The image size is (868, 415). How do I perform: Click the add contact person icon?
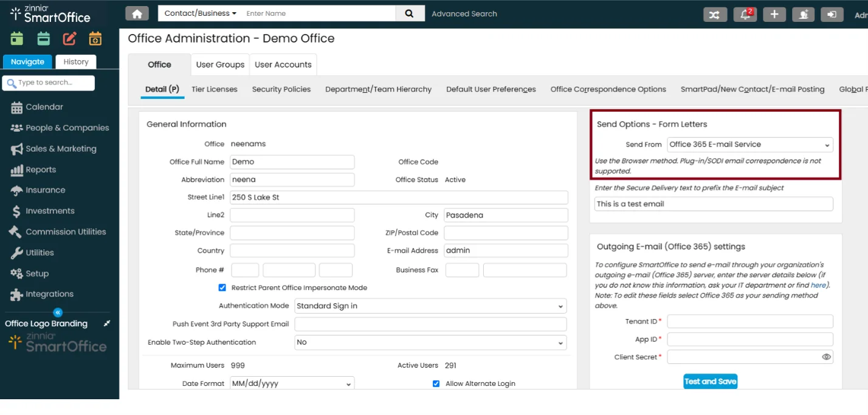point(804,15)
